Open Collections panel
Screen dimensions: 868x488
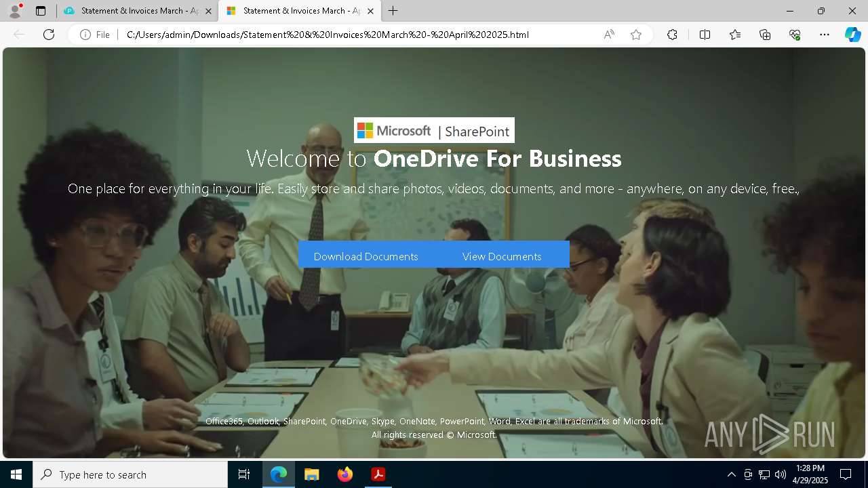(765, 35)
